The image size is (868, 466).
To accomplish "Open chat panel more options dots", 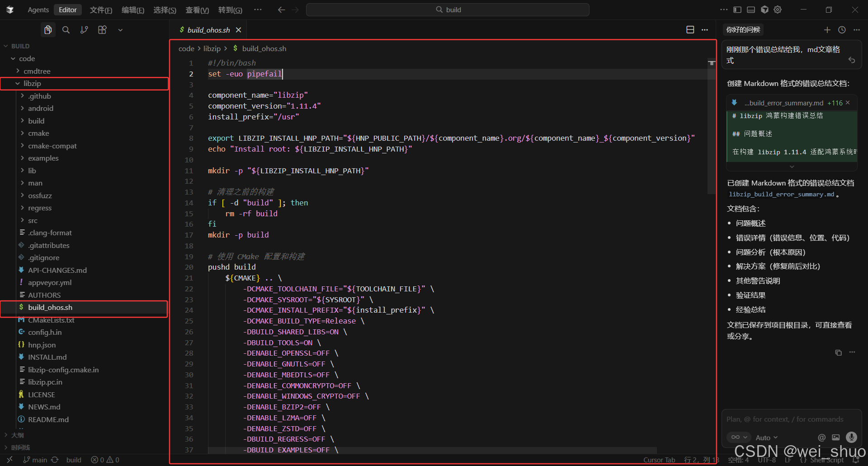I will [x=857, y=30].
